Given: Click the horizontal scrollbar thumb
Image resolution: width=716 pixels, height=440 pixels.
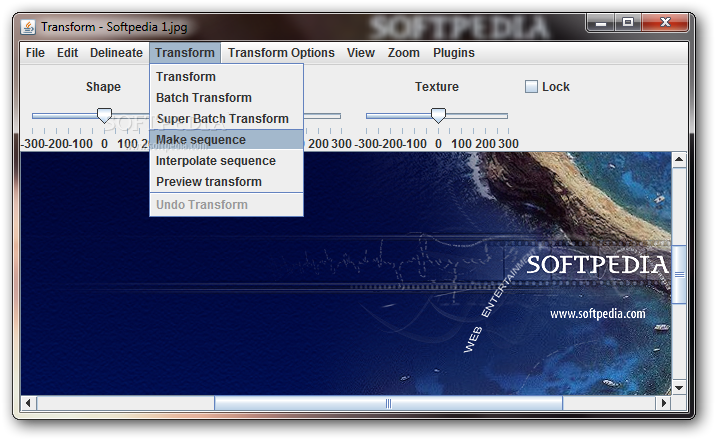Looking at the screenshot, I should point(389,403).
